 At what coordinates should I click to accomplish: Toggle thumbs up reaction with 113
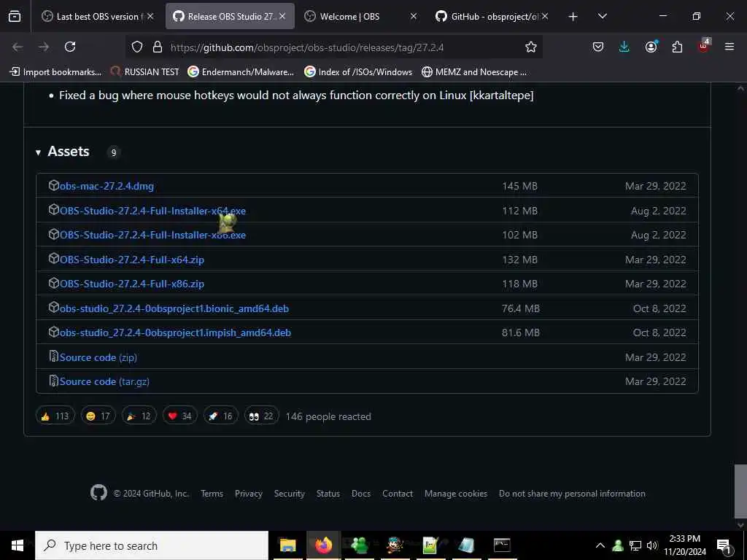55,416
